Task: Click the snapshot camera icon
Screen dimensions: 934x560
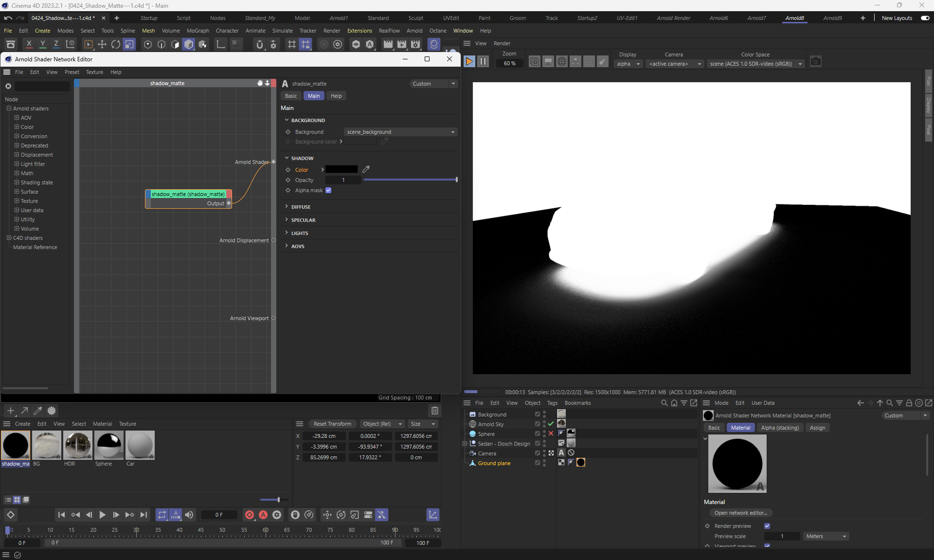Action: coord(816,62)
